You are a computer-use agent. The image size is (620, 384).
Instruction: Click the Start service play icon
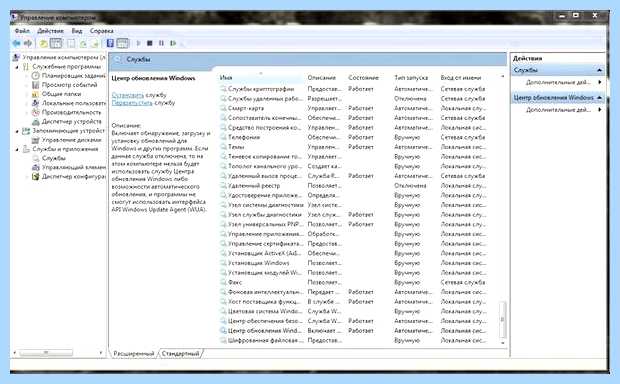[x=138, y=43]
